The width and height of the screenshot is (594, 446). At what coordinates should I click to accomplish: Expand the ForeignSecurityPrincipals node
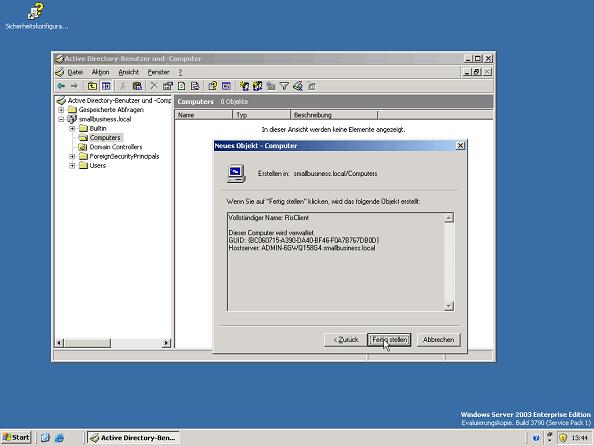[72, 156]
